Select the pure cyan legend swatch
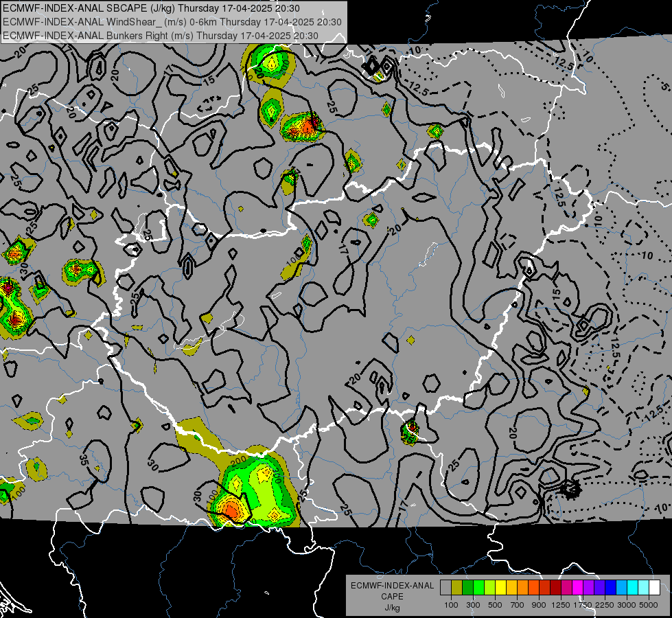The width and height of the screenshot is (672, 618). (x=633, y=587)
